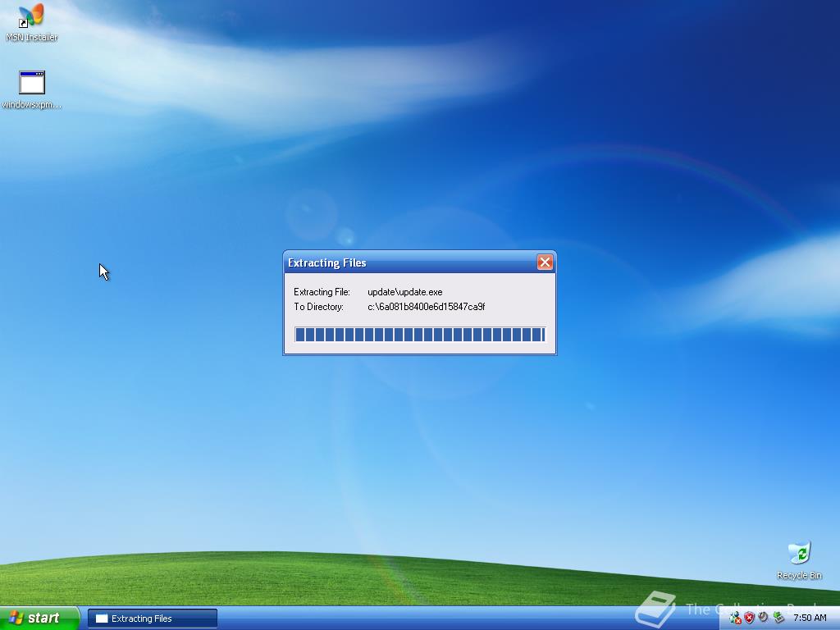Open the Recycle Bin
This screenshot has width=840, height=630.
click(x=798, y=554)
